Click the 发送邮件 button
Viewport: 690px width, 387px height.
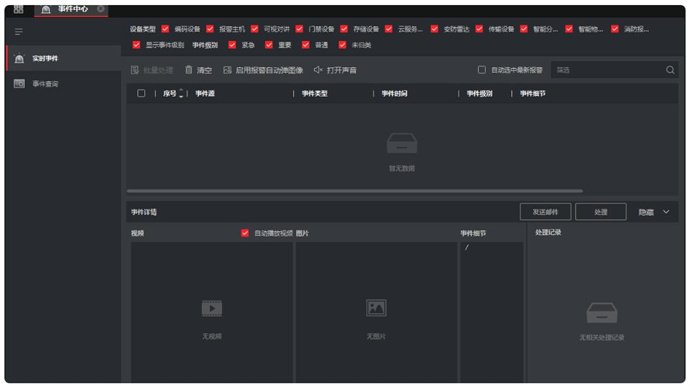(545, 212)
